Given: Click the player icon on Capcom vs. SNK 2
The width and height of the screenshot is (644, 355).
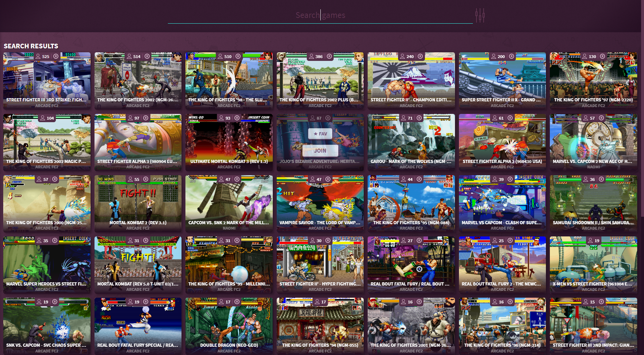Looking at the screenshot, I should click(x=221, y=179).
